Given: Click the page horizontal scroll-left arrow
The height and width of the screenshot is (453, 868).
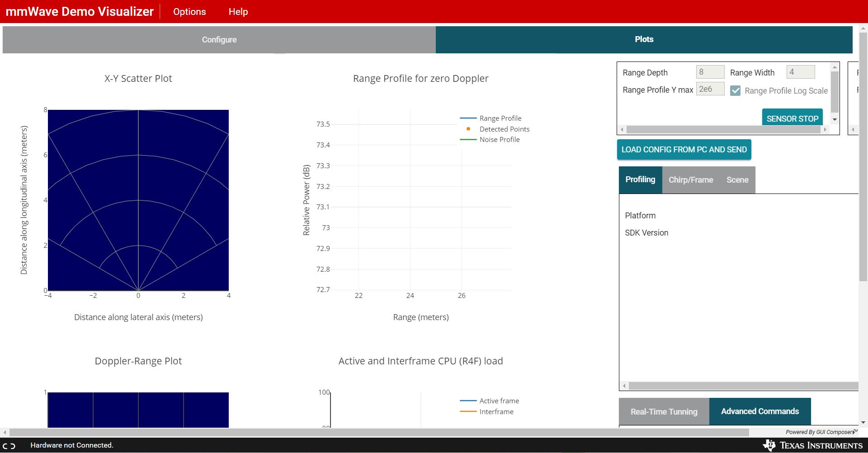Looking at the screenshot, I should (x=5, y=433).
